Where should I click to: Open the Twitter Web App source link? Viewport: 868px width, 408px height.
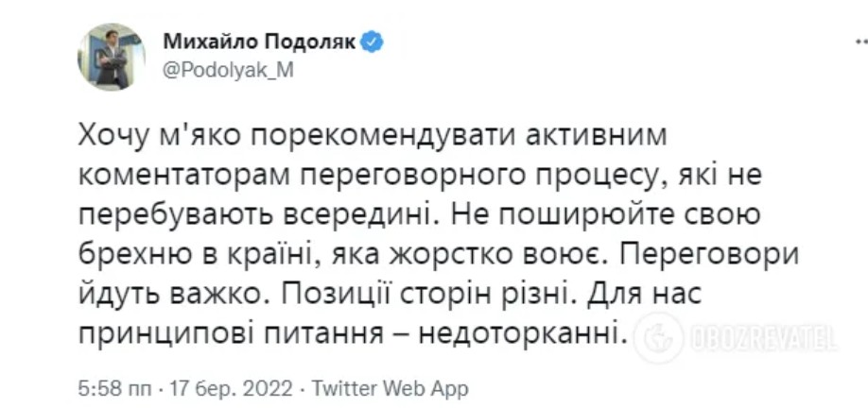(389, 388)
